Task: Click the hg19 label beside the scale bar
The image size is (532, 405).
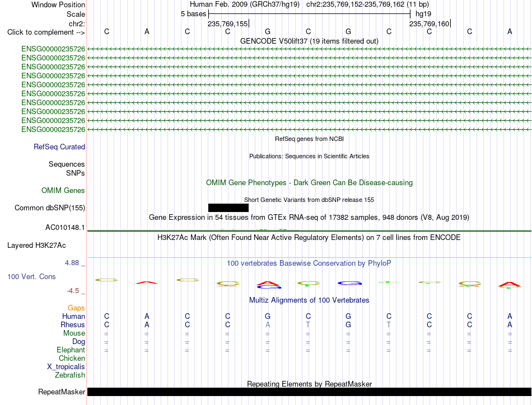Action: click(423, 14)
